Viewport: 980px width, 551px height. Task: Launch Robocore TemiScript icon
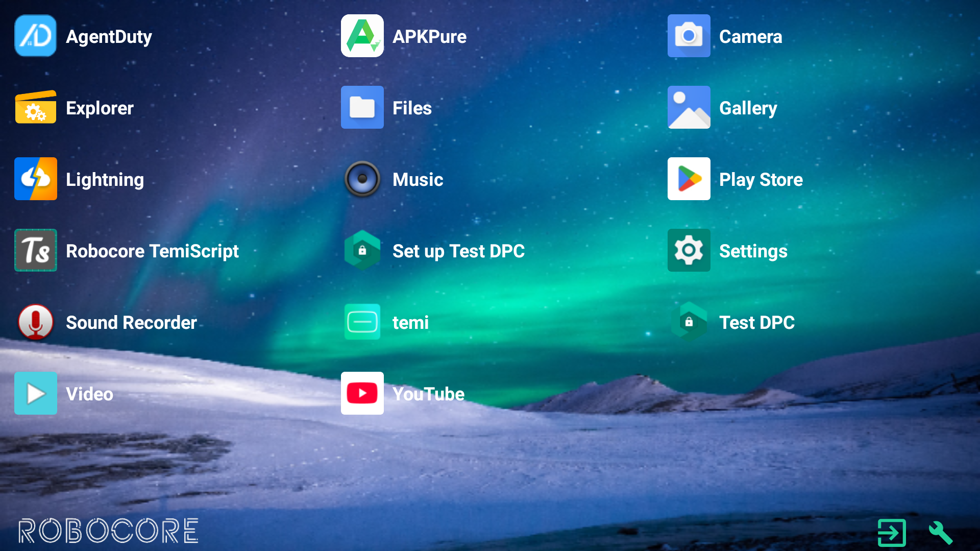(x=36, y=250)
